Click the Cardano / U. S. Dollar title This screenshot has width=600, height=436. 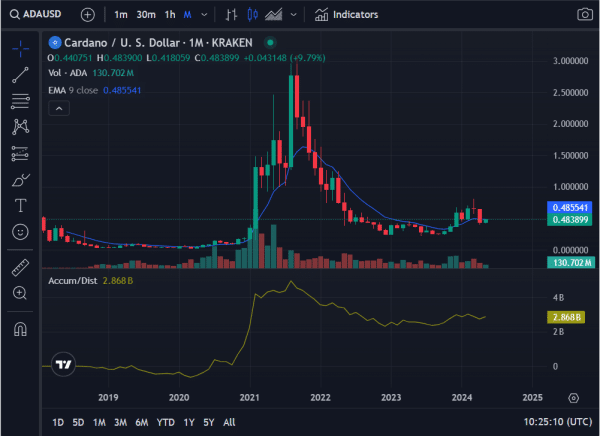[158, 42]
